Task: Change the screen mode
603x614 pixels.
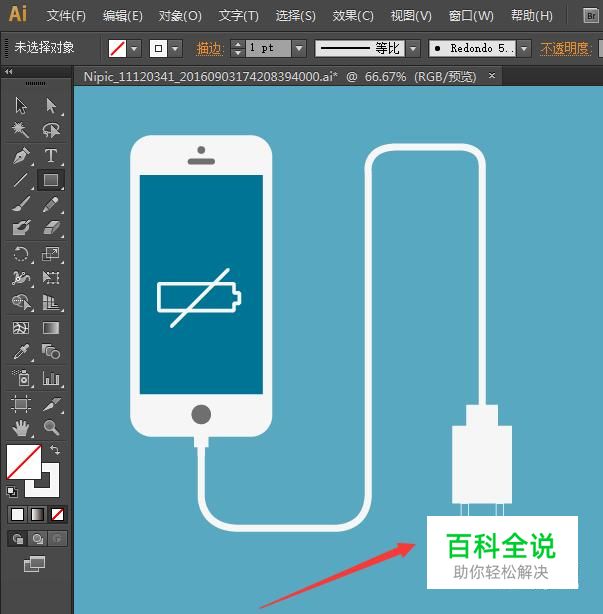Action: pos(34,564)
